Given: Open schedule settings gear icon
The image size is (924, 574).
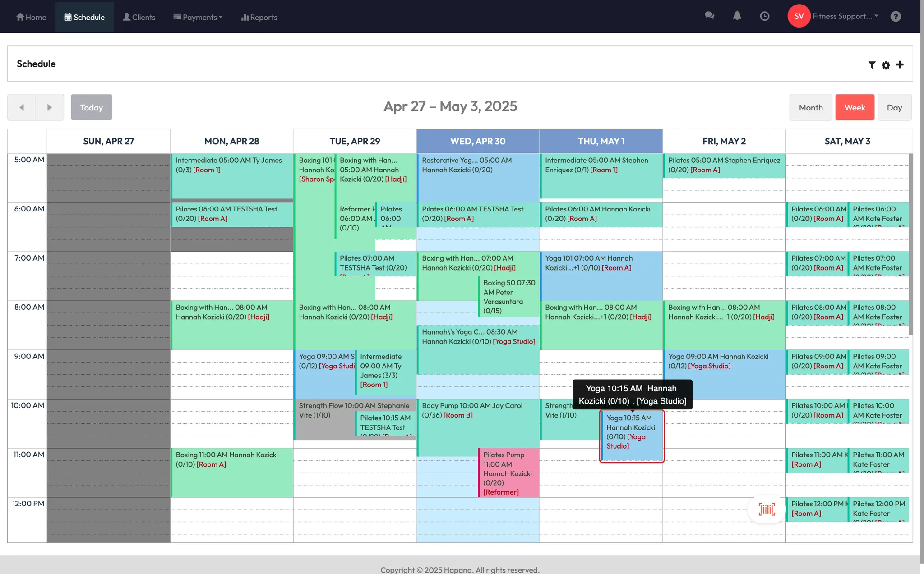Looking at the screenshot, I should pos(886,65).
